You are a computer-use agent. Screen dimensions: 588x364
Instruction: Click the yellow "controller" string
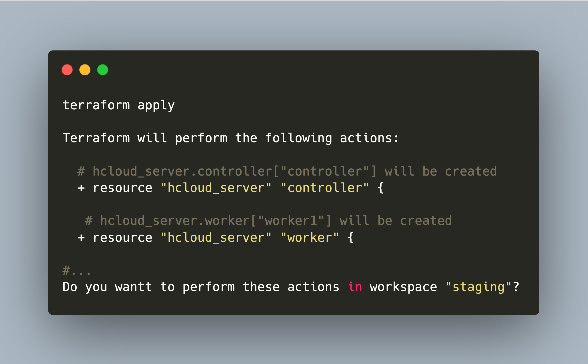point(324,188)
